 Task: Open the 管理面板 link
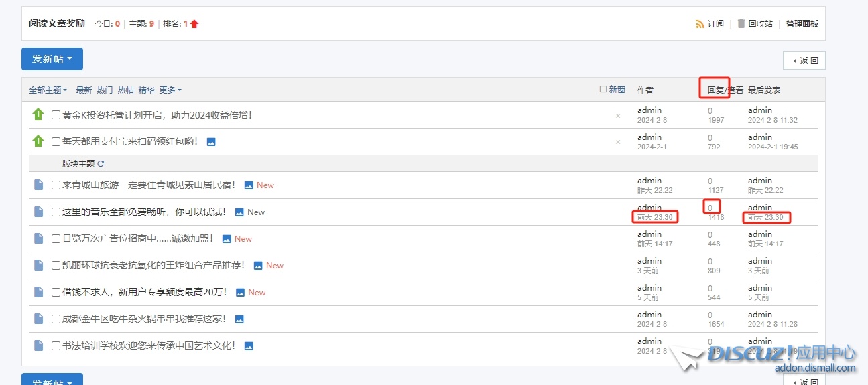[x=802, y=24]
